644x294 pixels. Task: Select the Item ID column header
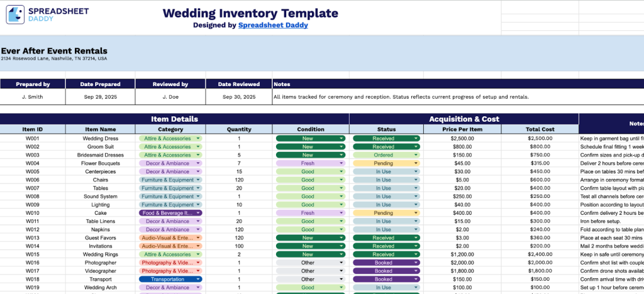click(33, 129)
